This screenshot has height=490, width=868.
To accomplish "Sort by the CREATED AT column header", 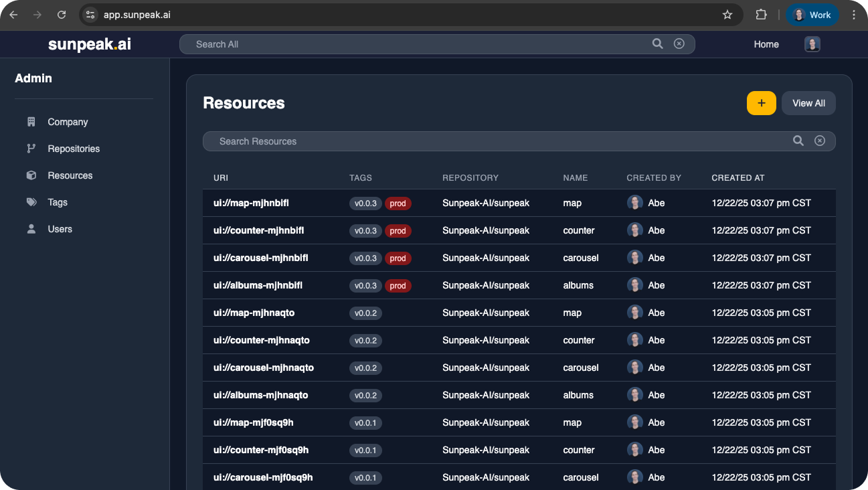I will [737, 177].
